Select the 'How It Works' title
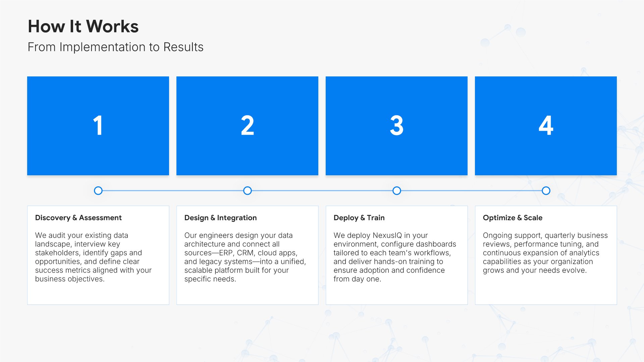Screen dimensions: 644x362 click(83, 26)
